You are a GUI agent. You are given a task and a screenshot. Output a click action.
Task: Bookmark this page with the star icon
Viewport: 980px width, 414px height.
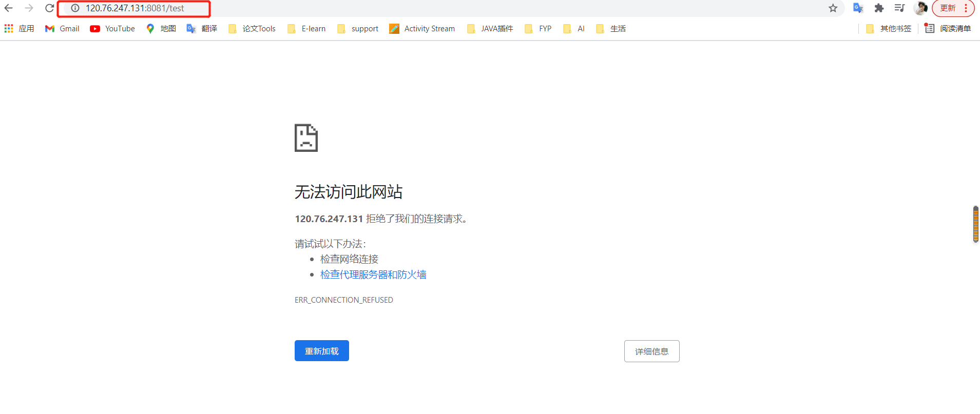(833, 8)
